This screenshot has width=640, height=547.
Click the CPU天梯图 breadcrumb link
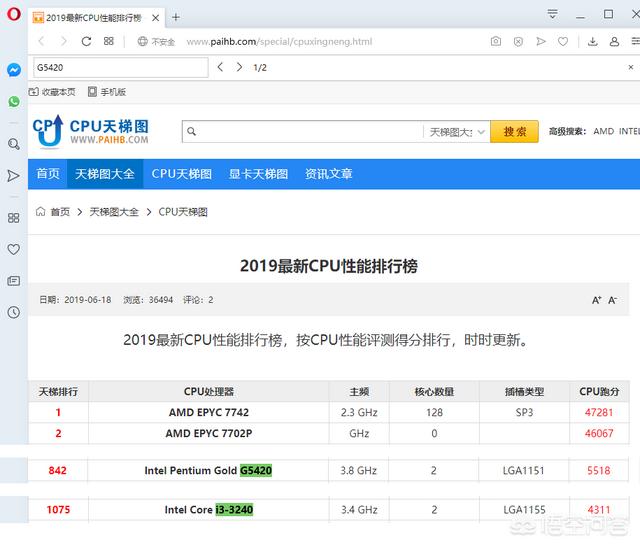pos(183,212)
